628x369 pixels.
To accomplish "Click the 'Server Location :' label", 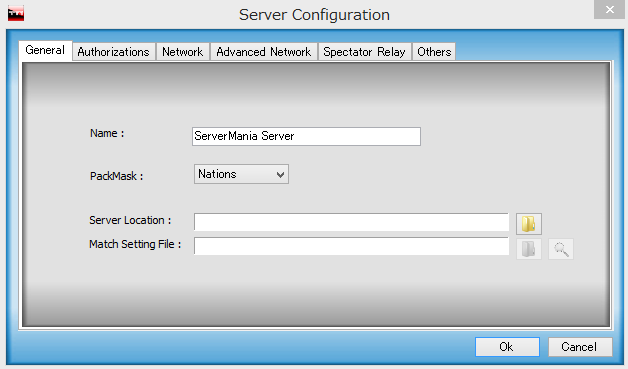I will coord(130,220).
